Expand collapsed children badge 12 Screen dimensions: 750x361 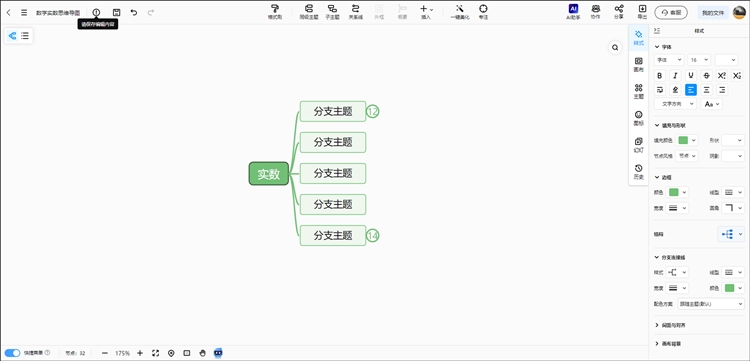click(373, 111)
